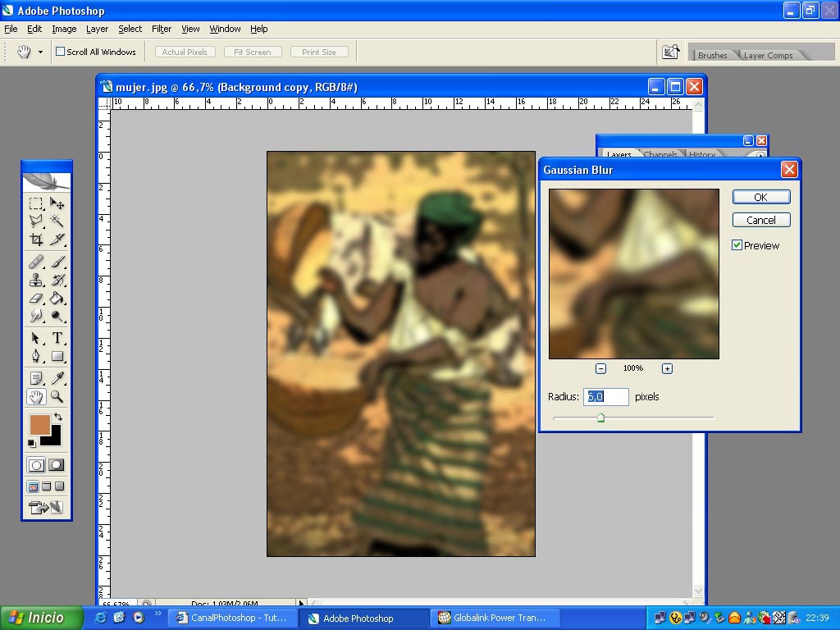840x630 pixels.
Task: Open the status bar info arrow menu
Action: pyautogui.click(x=302, y=603)
